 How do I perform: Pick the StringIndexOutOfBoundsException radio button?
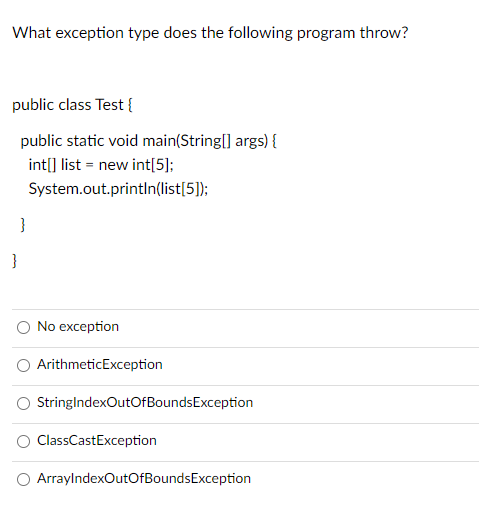click(x=23, y=403)
